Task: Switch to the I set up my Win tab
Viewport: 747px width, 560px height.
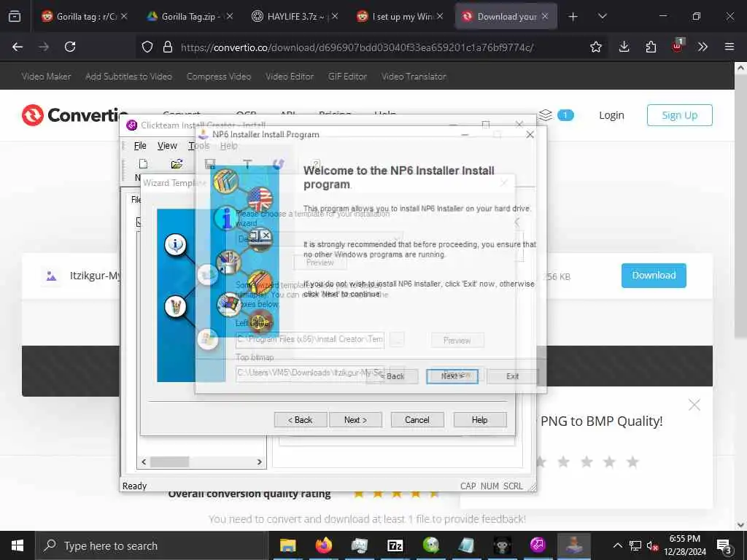Action: (x=399, y=17)
